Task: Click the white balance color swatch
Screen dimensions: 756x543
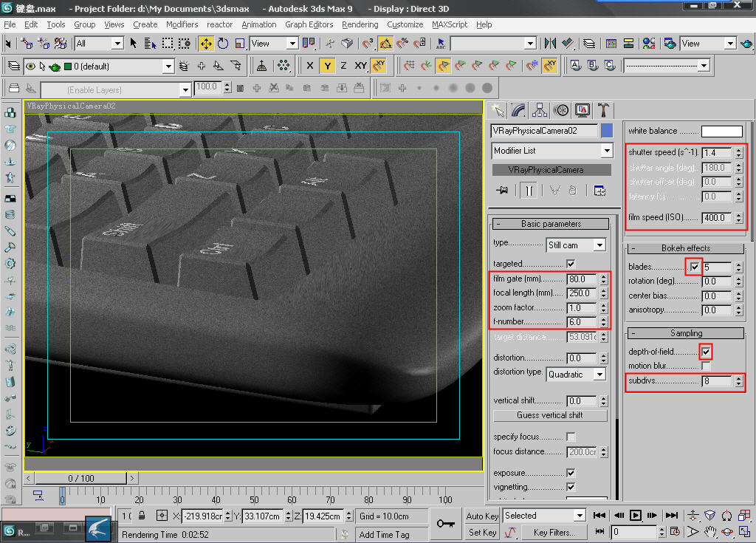Action: click(721, 132)
